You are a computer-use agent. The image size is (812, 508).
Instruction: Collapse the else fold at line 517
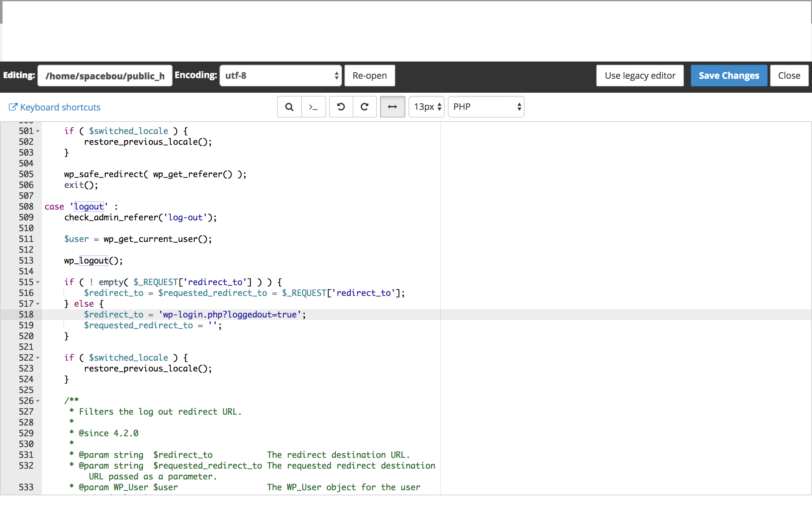pos(38,304)
